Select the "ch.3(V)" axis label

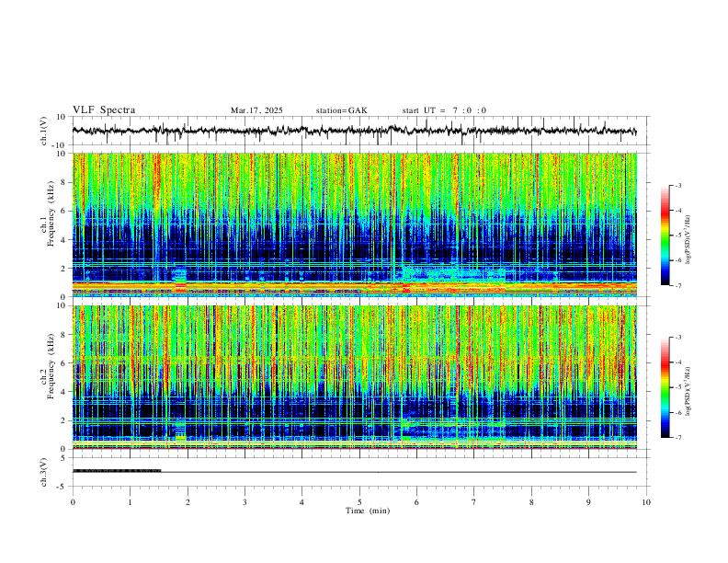point(43,472)
